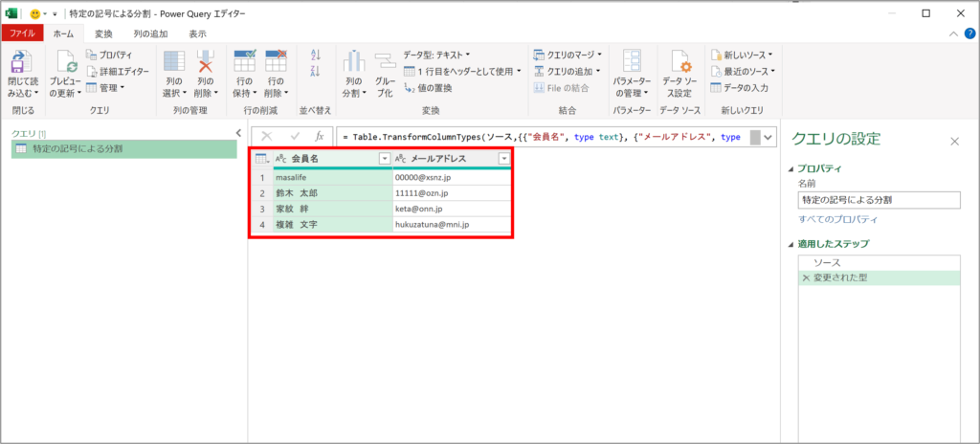Click the プレビューの更新 refresh icon

pos(66,65)
